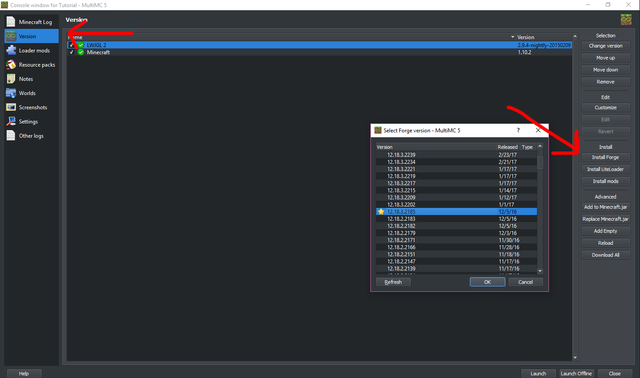
Task: Confirm Forge selection with OK button
Action: pos(487,282)
